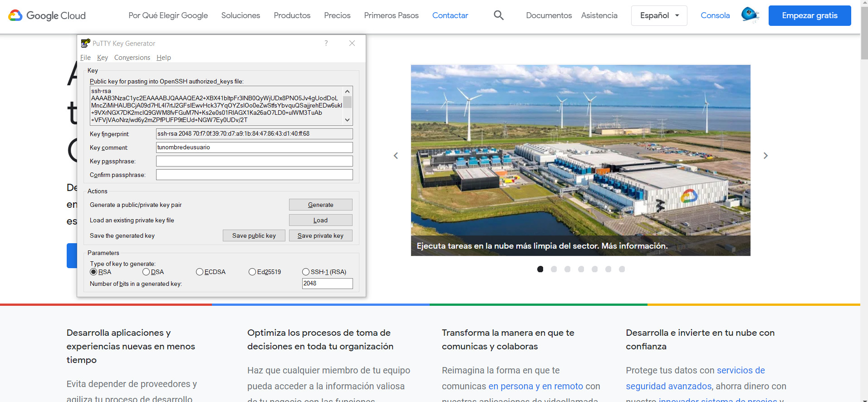The image size is (868, 402).
Task: Click the number of bits field
Action: point(328,284)
